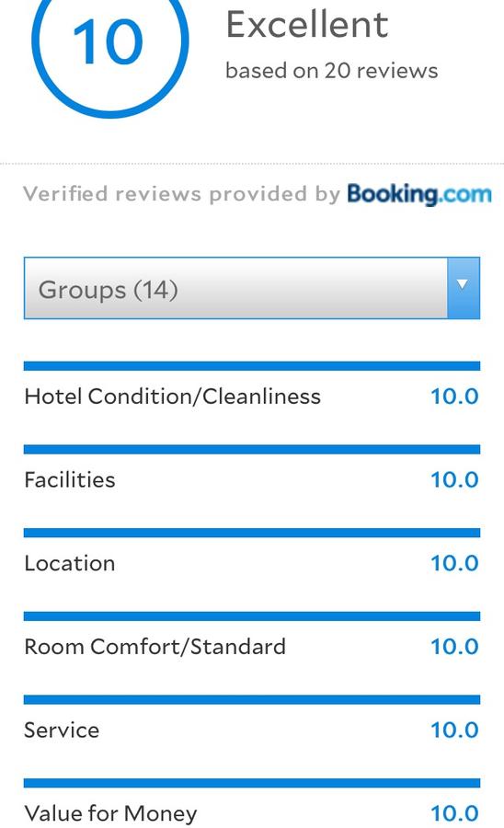Click the Facilities 10.0 score

454,480
